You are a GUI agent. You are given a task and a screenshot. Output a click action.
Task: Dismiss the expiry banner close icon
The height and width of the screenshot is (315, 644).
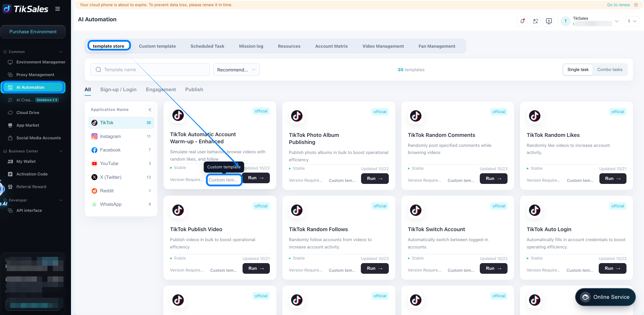pyautogui.click(x=636, y=5)
